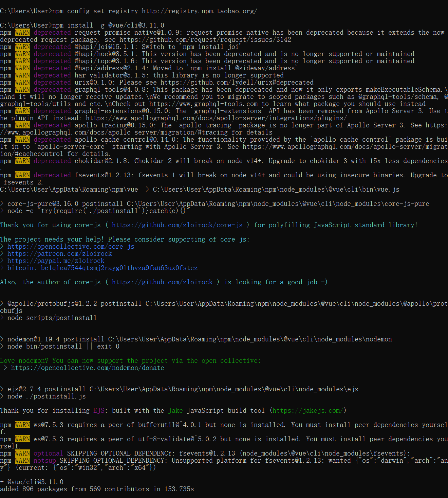Click the '@hapi/hoek@8.5.1' package text
Viewport: 448px width, 498px height.
pyautogui.click(x=106, y=54)
